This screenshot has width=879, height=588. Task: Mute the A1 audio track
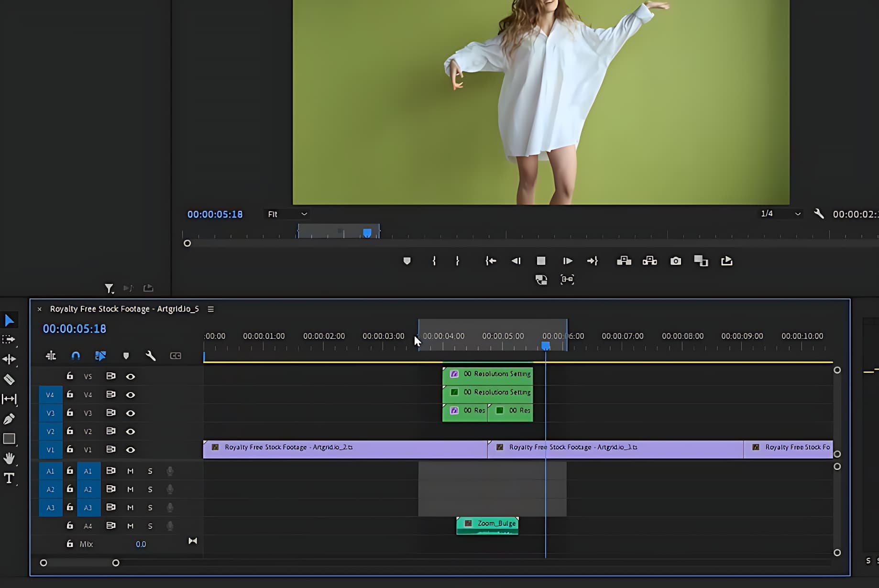(x=130, y=471)
